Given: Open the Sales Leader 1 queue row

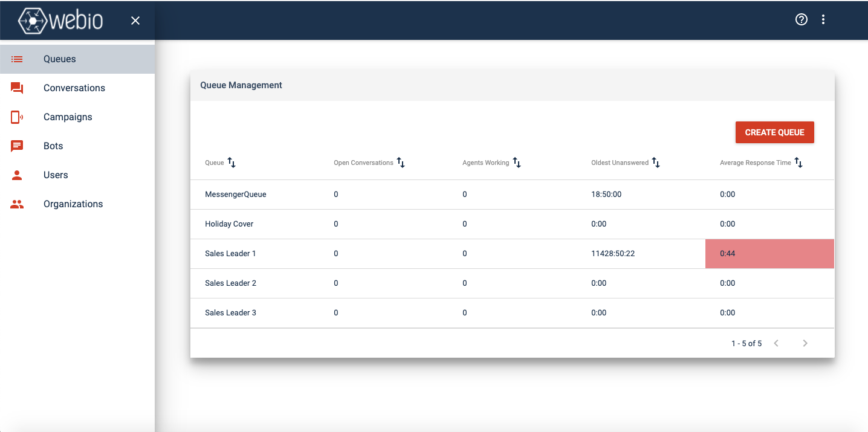Looking at the screenshot, I should (512, 254).
